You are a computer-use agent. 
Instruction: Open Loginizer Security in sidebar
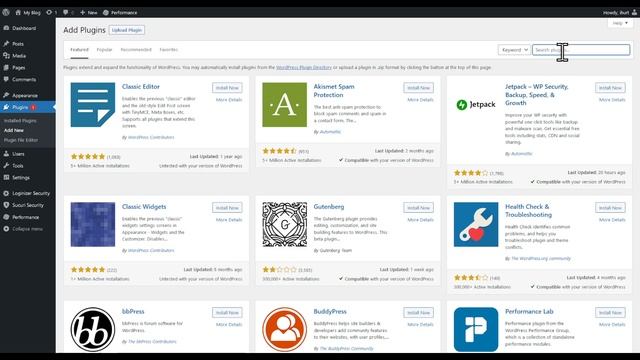click(x=31, y=193)
